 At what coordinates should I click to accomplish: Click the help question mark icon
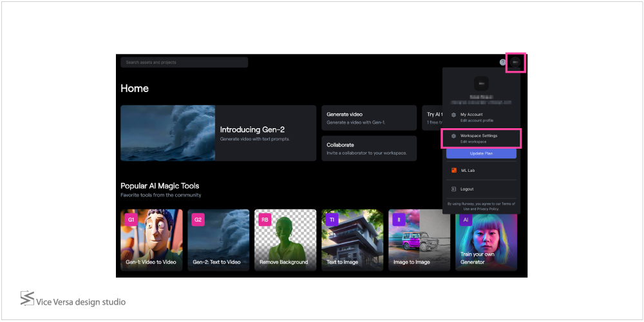tap(502, 62)
